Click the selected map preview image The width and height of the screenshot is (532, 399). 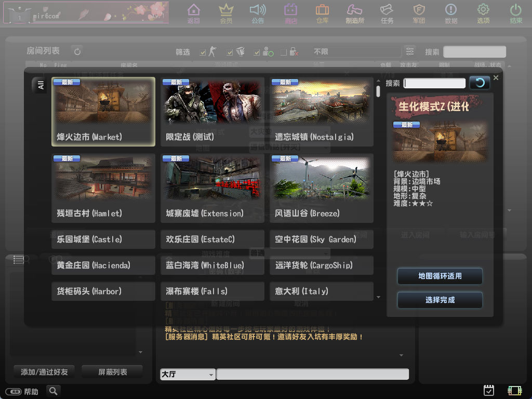pos(440,141)
